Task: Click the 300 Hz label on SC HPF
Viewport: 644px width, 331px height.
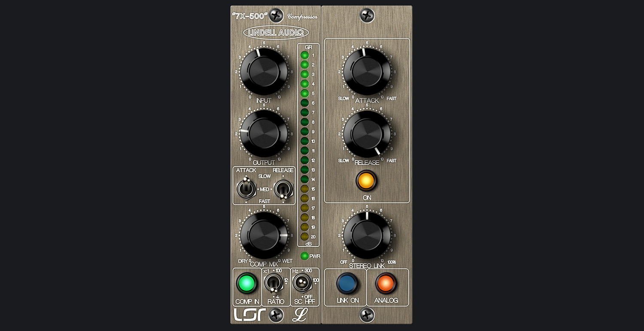Action: (x=308, y=271)
